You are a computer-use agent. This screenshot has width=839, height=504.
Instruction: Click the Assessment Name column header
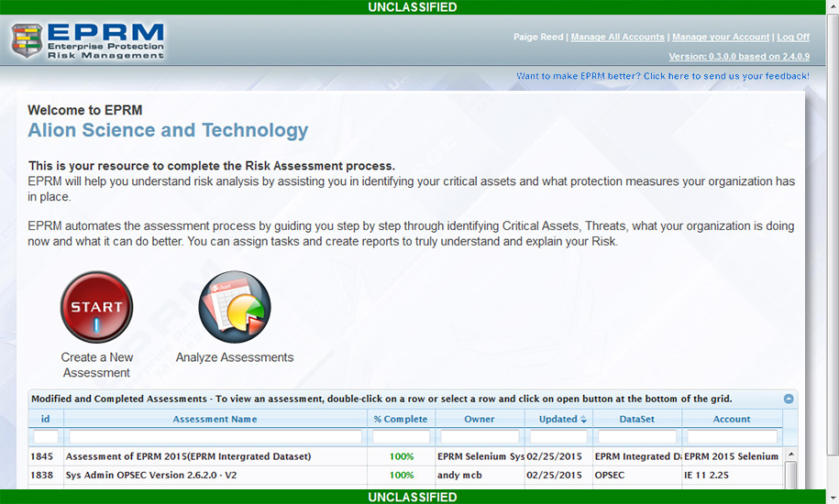coord(215,419)
